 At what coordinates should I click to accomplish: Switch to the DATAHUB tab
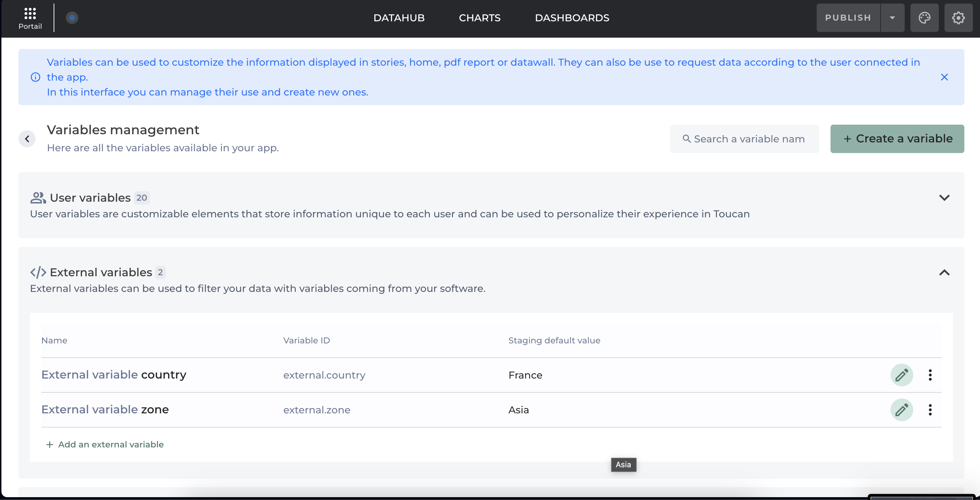tap(399, 18)
